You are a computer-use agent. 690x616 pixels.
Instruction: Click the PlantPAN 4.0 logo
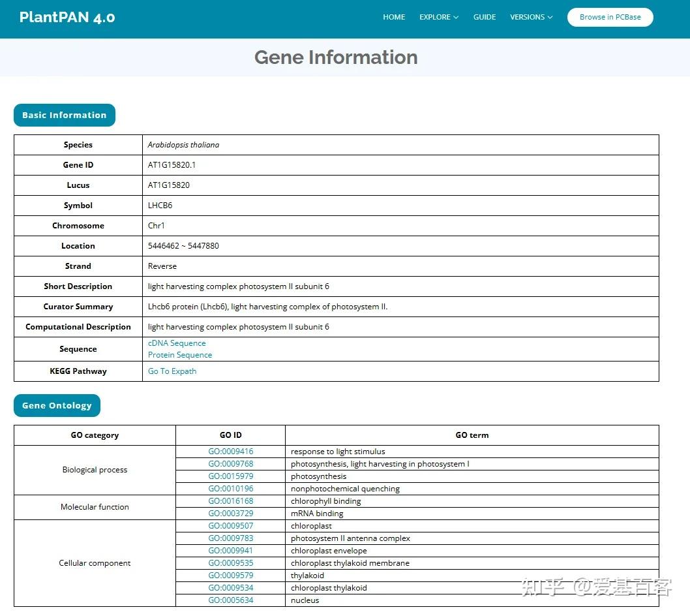(67, 17)
